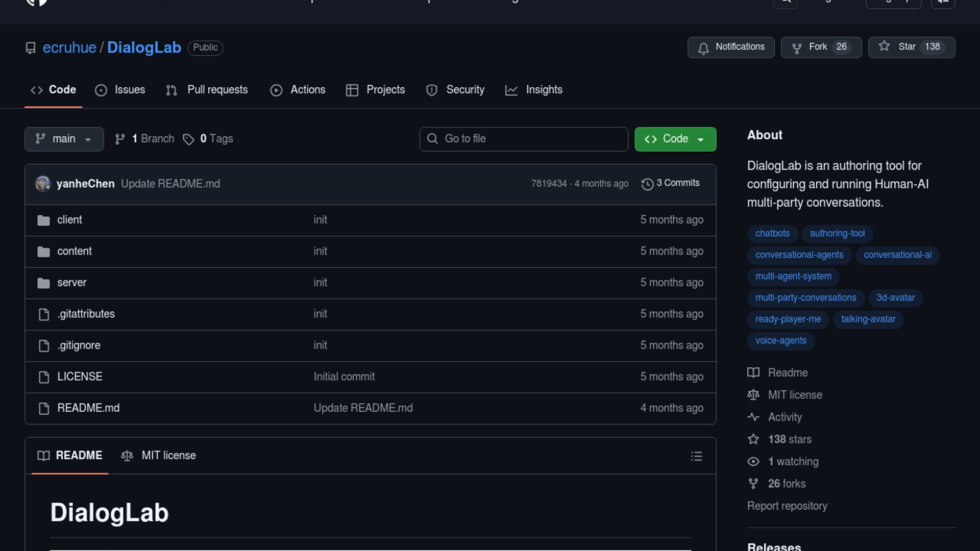The width and height of the screenshot is (980, 551).
Task: Click the Report repository link
Action: pos(787,506)
